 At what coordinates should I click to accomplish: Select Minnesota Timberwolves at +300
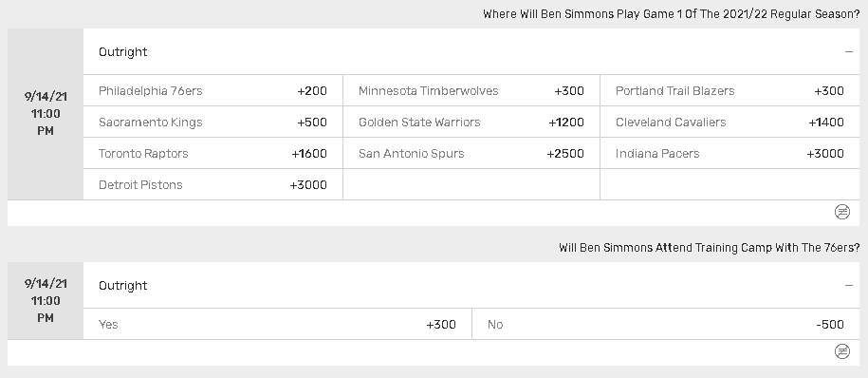[x=471, y=90]
